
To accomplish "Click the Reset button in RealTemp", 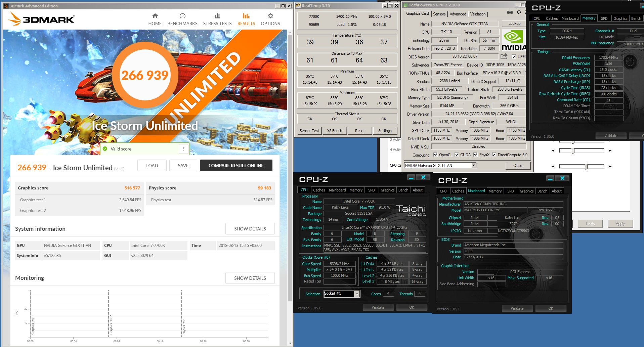I will 360,131.
